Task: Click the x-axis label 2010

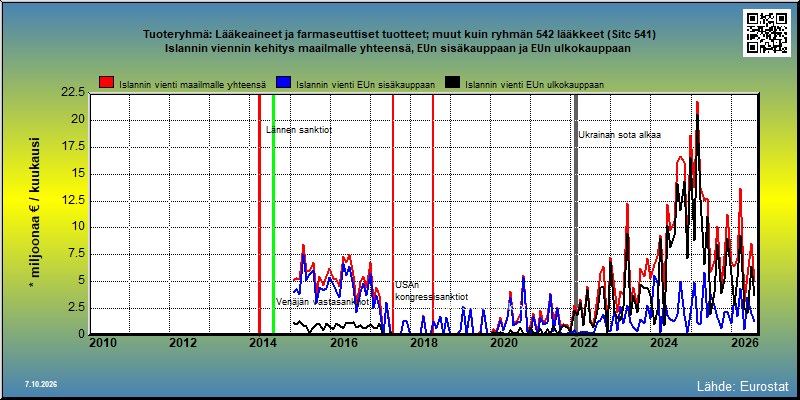Action: [x=103, y=343]
